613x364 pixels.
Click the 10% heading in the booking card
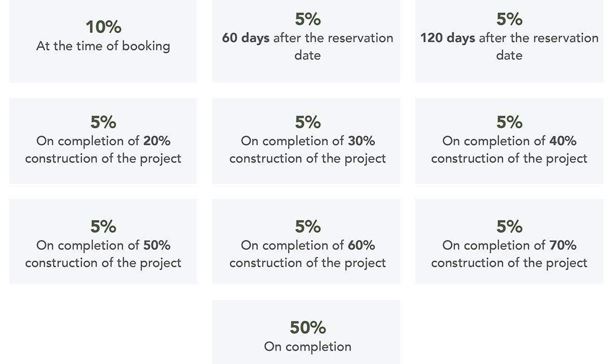point(103,27)
